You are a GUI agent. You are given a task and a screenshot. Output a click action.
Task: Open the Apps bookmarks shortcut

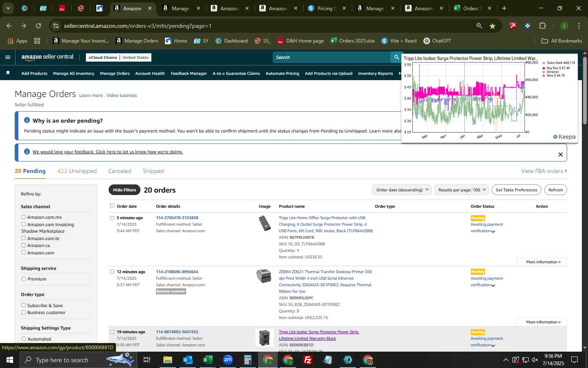(x=18, y=41)
